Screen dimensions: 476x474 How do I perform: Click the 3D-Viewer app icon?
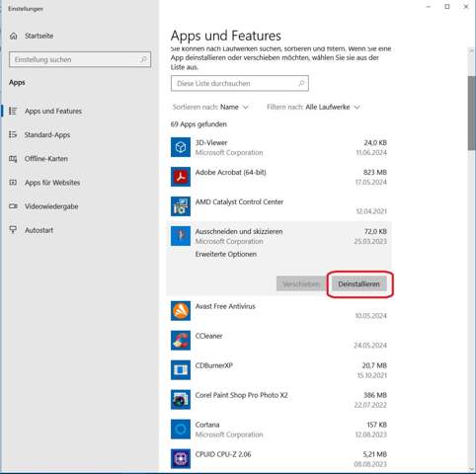[x=181, y=147]
